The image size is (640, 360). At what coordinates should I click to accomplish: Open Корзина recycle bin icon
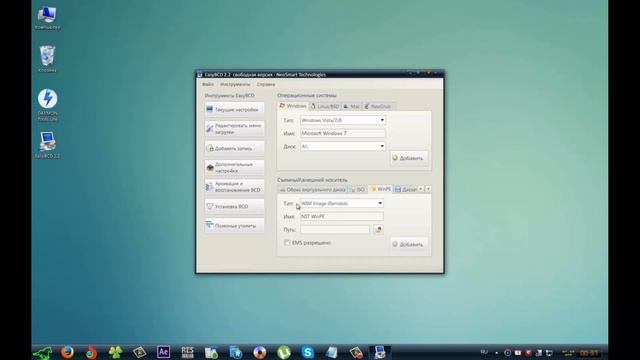click(47, 59)
